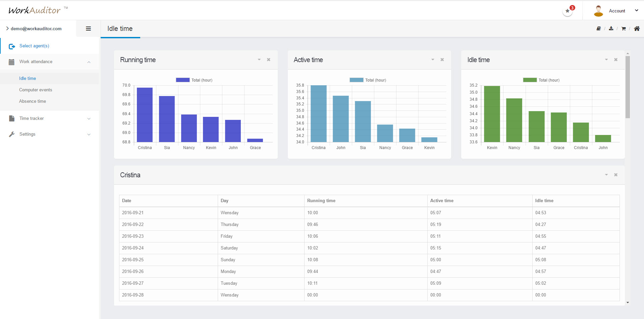
Task: Close the Cristina table panel
Action: 616,175
